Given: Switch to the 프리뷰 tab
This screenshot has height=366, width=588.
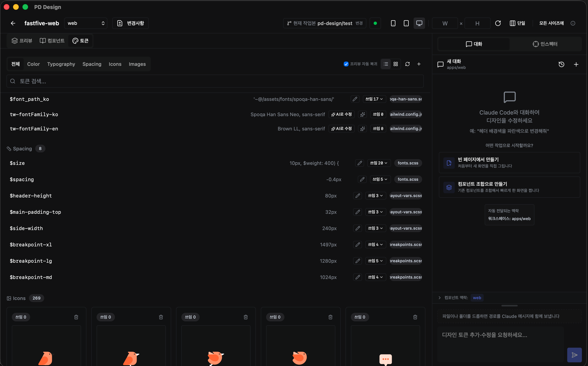Looking at the screenshot, I should point(22,41).
